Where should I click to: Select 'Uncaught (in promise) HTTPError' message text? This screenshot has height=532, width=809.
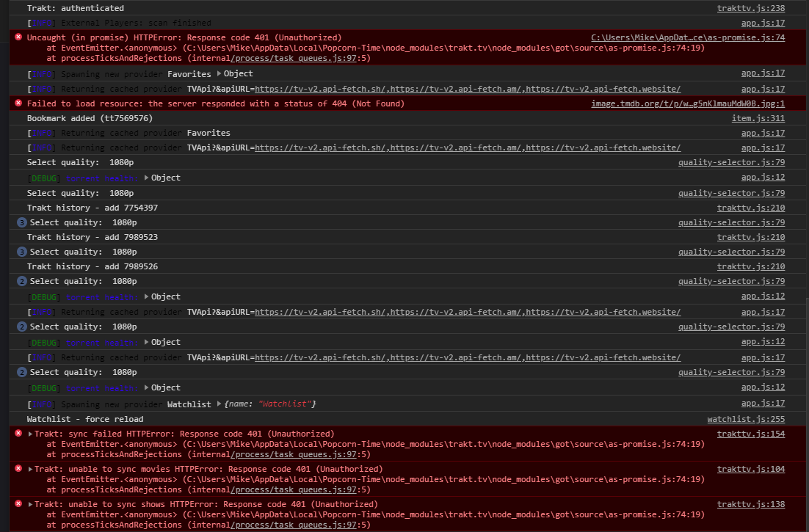[x=184, y=37]
